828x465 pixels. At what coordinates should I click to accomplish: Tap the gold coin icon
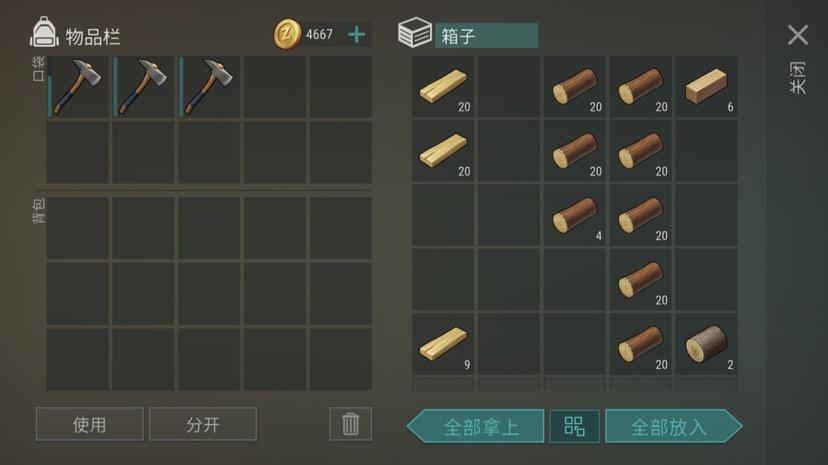[x=287, y=34]
